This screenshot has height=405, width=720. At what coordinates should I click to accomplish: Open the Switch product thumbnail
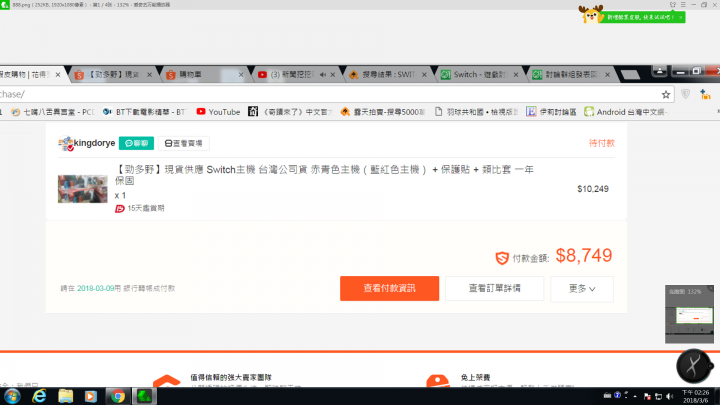(83, 189)
